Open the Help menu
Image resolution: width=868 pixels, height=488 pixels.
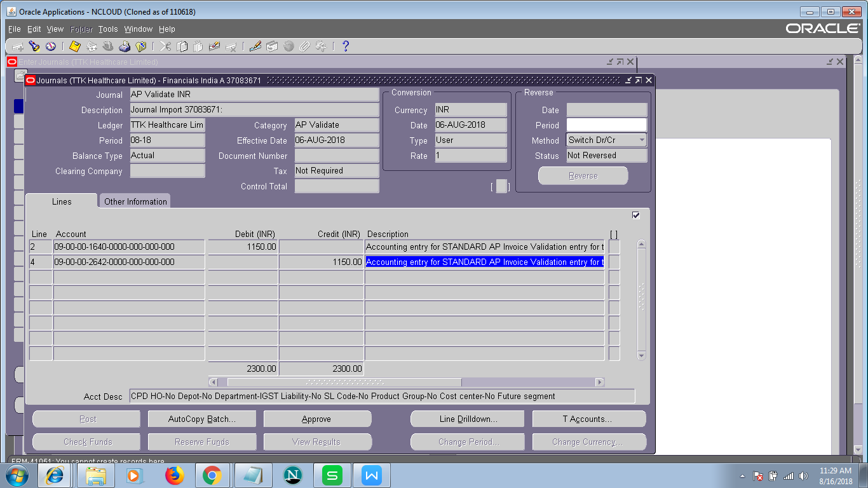[167, 29]
